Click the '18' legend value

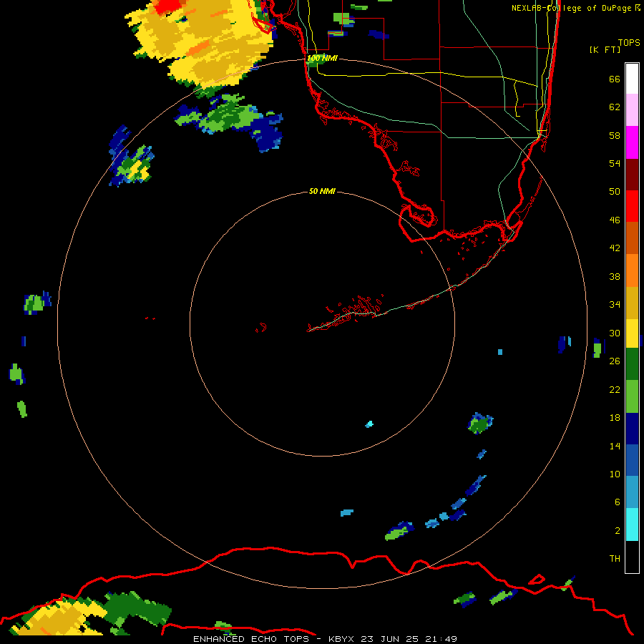(x=615, y=418)
